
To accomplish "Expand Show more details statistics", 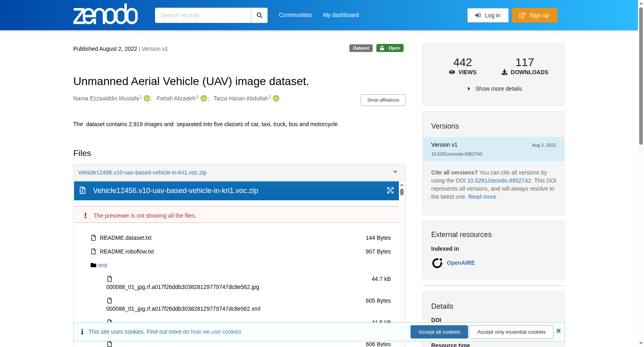I will 494,89.
